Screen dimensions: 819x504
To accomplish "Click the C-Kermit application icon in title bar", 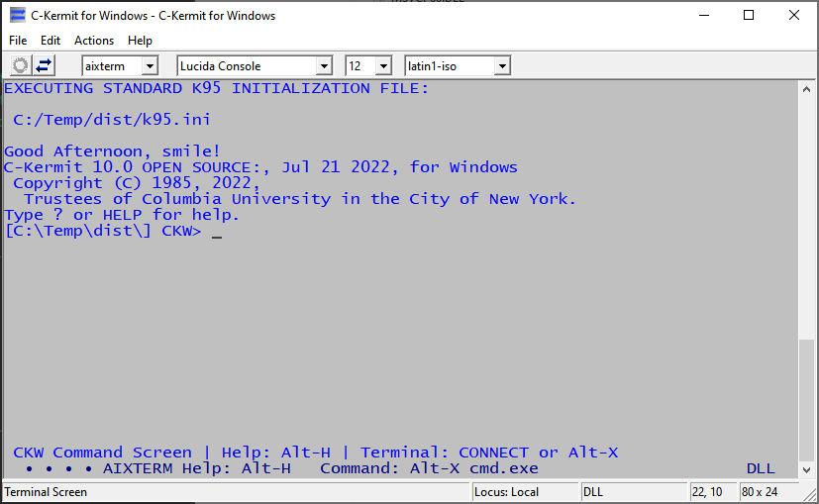I will pyautogui.click(x=17, y=15).
